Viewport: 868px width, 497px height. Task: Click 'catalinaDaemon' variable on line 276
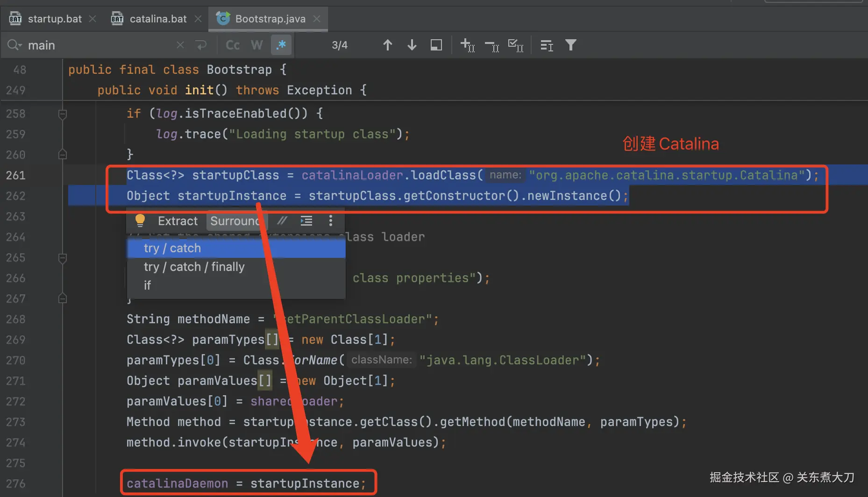(178, 483)
